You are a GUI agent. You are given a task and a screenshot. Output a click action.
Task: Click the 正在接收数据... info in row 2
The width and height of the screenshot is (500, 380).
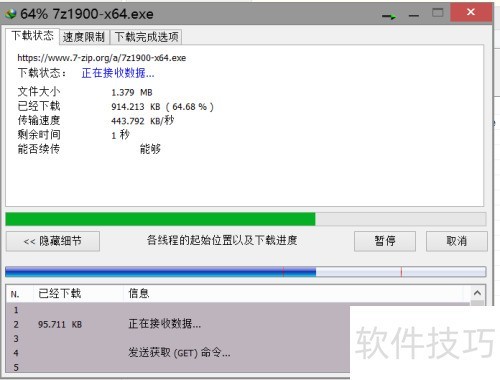tap(165, 324)
